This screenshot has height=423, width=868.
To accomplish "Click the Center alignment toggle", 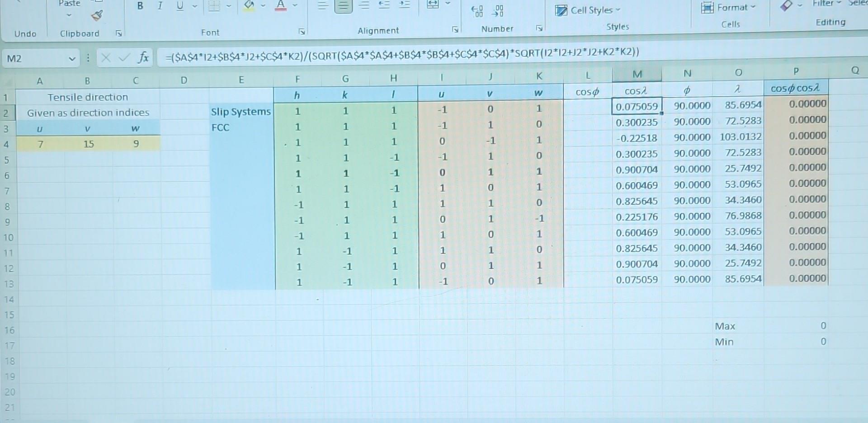I will tap(343, 6).
